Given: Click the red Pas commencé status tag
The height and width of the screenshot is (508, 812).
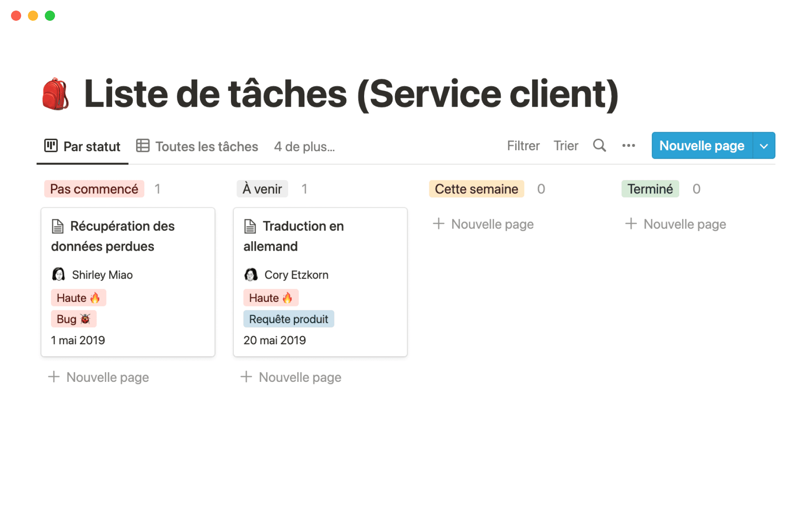Looking at the screenshot, I should click(94, 189).
